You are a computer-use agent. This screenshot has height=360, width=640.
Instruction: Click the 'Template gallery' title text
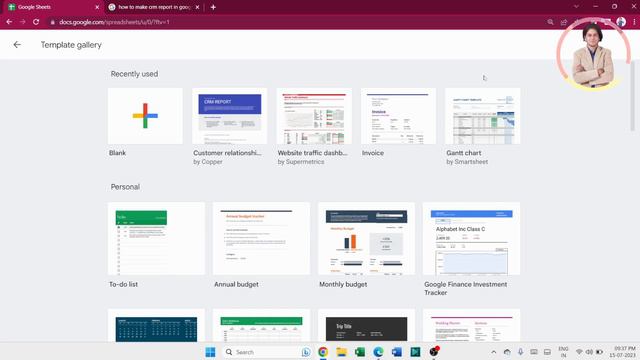tap(71, 45)
